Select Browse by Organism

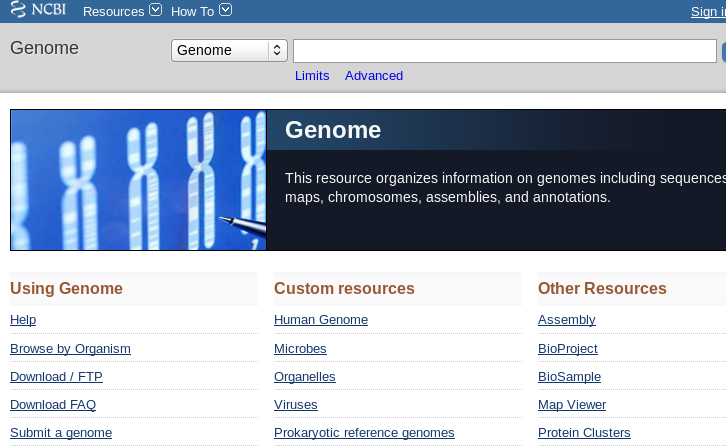click(x=70, y=349)
